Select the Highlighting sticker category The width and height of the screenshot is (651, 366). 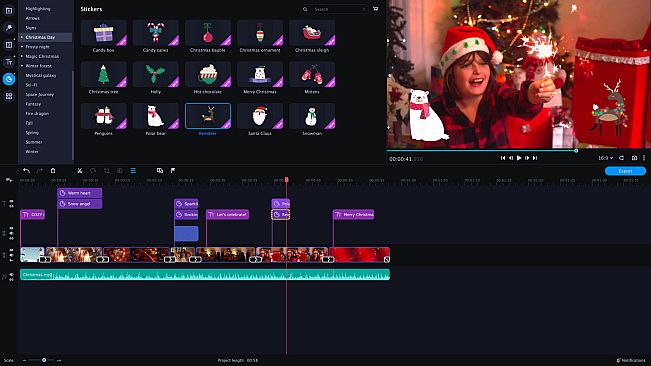pyautogui.click(x=38, y=8)
